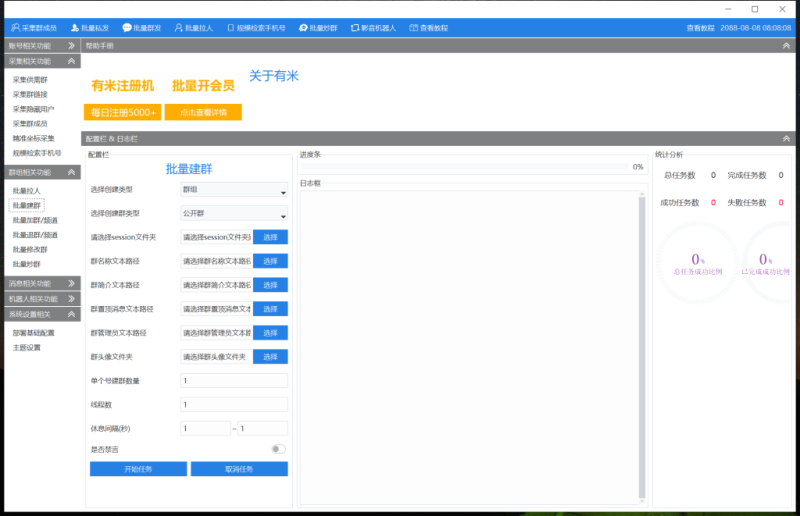Collapse the 帮助手册 panel chevron
The height and width of the screenshot is (516, 800).
coord(786,45)
